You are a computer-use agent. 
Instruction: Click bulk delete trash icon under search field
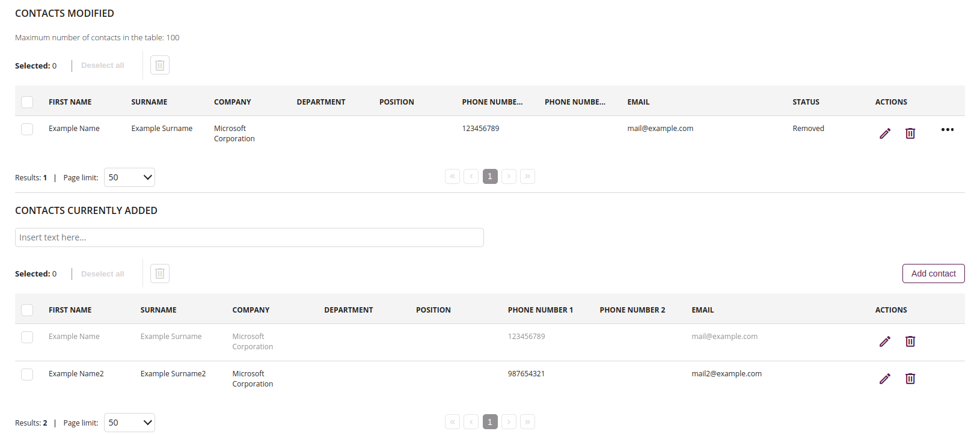click(x=160, y=274)
